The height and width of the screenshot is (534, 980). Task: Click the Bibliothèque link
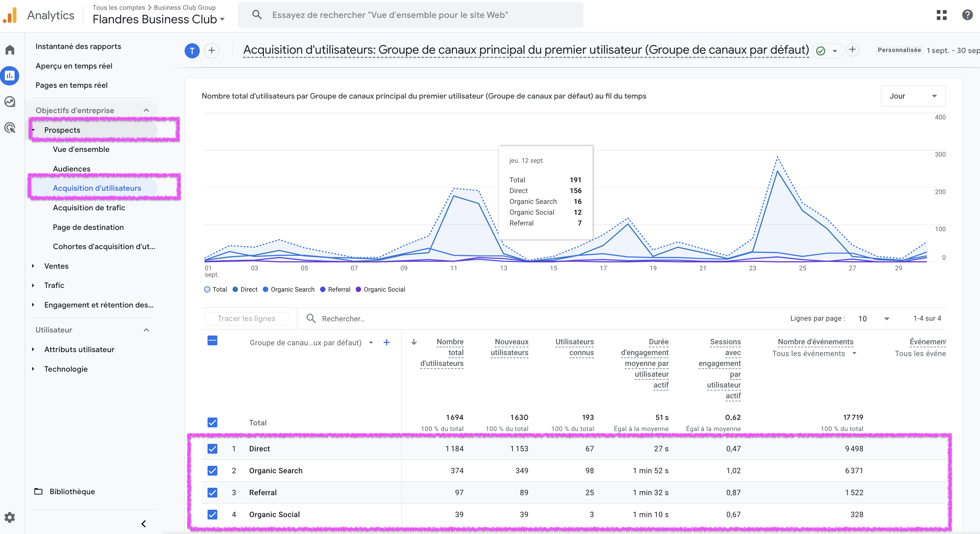click(x=72, y=491)
